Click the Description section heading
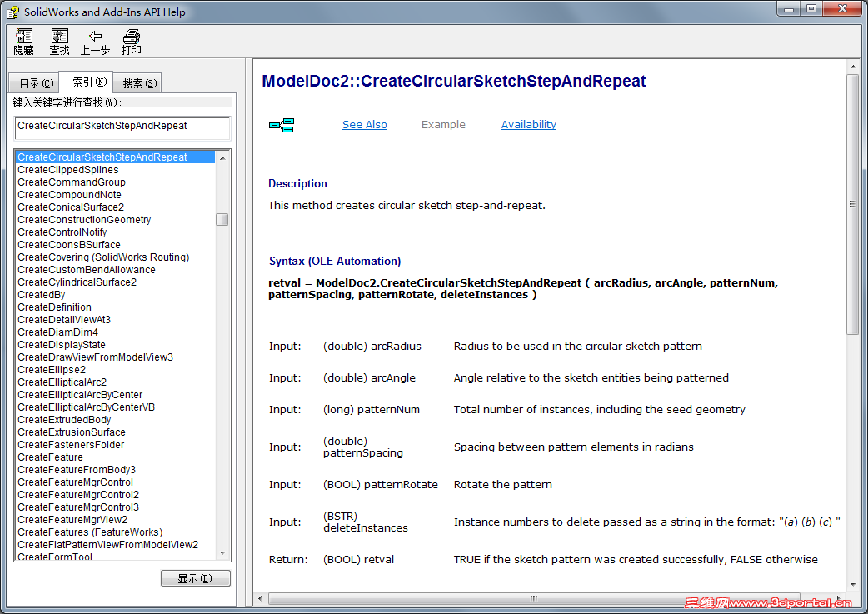Viewport: 868px width, 614px height. point(298,184)
